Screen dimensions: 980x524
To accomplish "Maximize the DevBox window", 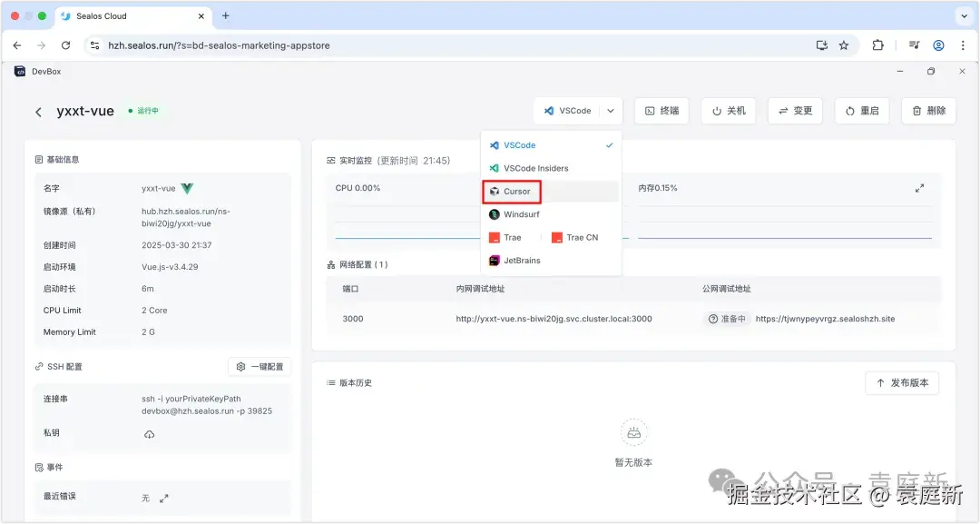I will [931, 71].
